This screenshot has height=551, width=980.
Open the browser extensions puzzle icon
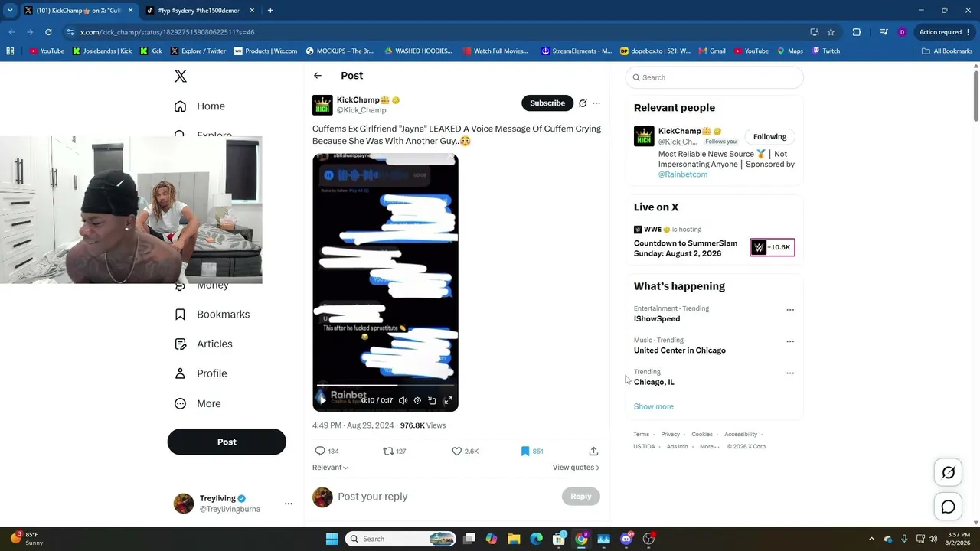[x=857, y=32]
